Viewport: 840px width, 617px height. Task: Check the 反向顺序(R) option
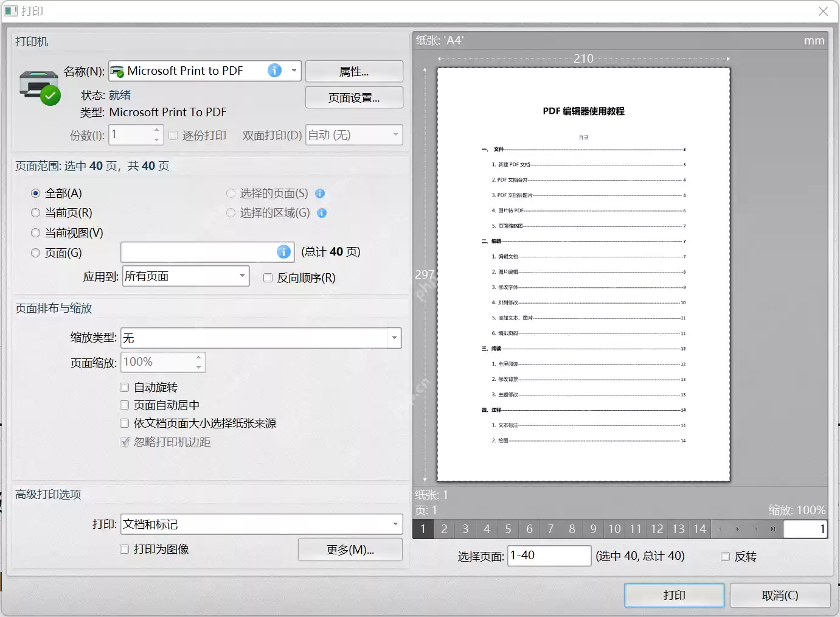268,277
